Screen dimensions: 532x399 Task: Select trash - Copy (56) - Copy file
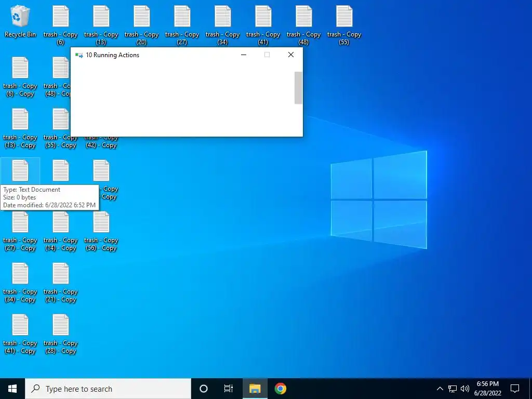101,231
